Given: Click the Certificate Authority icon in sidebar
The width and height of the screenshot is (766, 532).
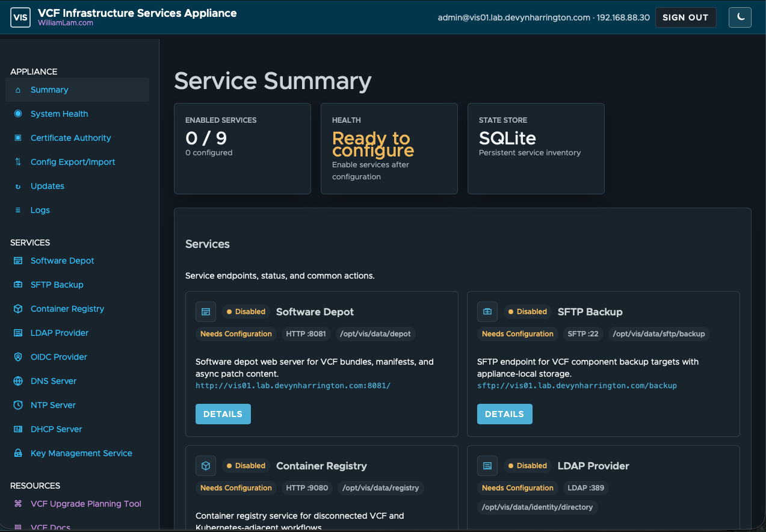Looking at the screenshot, I should (x=18, y=138).
